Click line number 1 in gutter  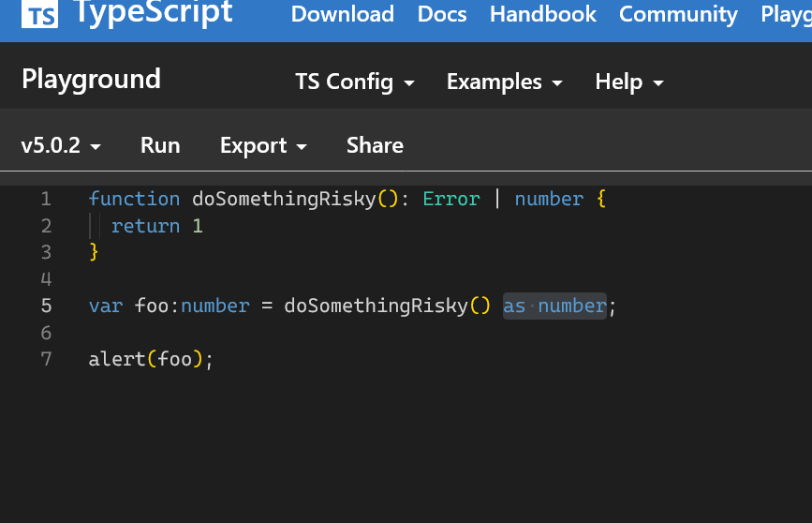(x=46, y=199)
